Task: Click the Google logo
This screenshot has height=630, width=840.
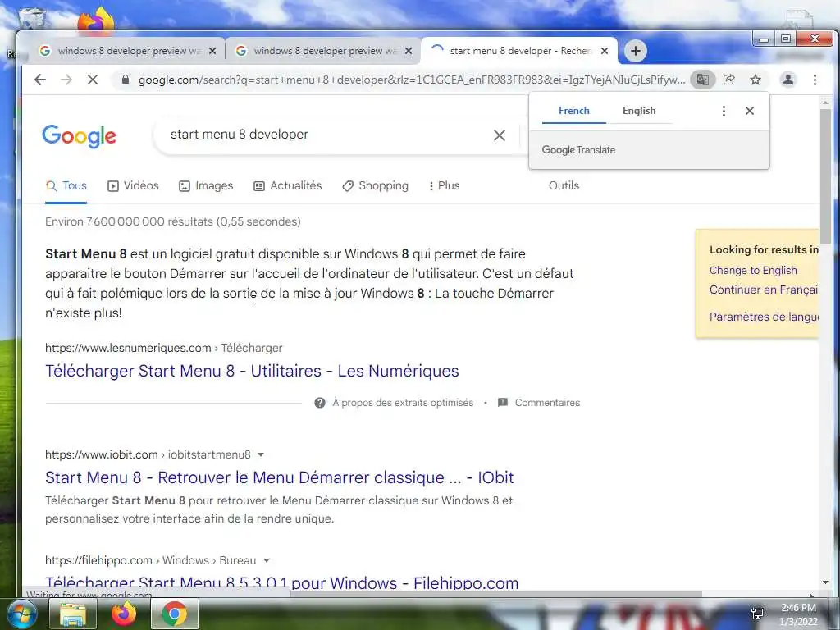Action: 79,136
